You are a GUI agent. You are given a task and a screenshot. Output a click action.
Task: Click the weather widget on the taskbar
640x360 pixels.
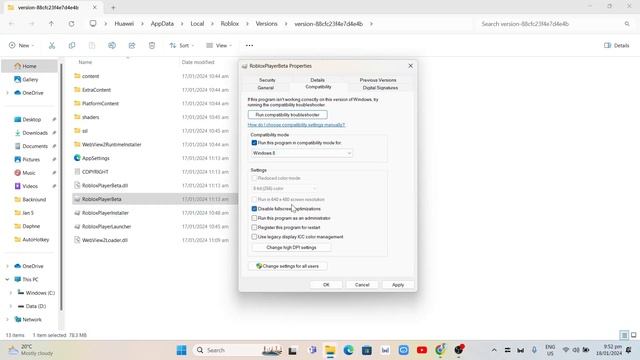[31, 350]
